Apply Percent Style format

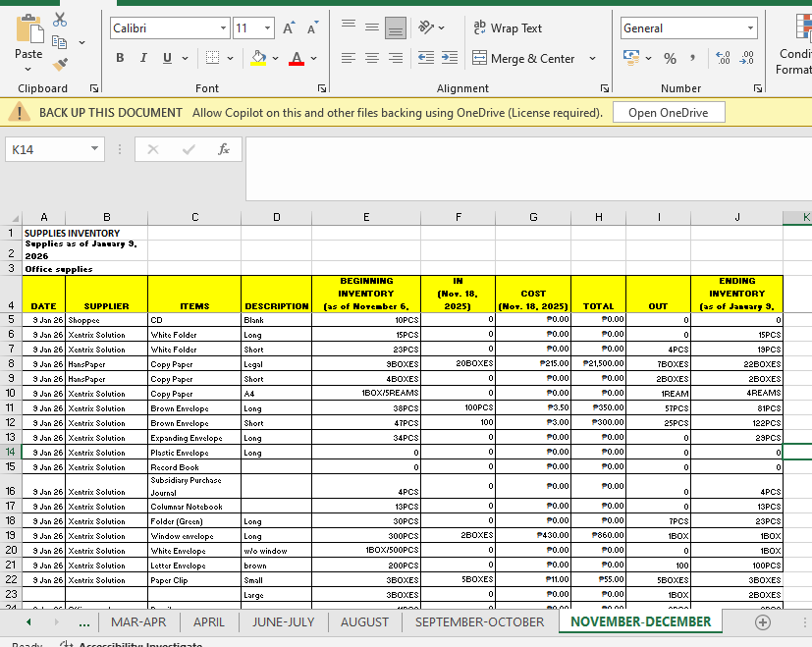(670, 59)
